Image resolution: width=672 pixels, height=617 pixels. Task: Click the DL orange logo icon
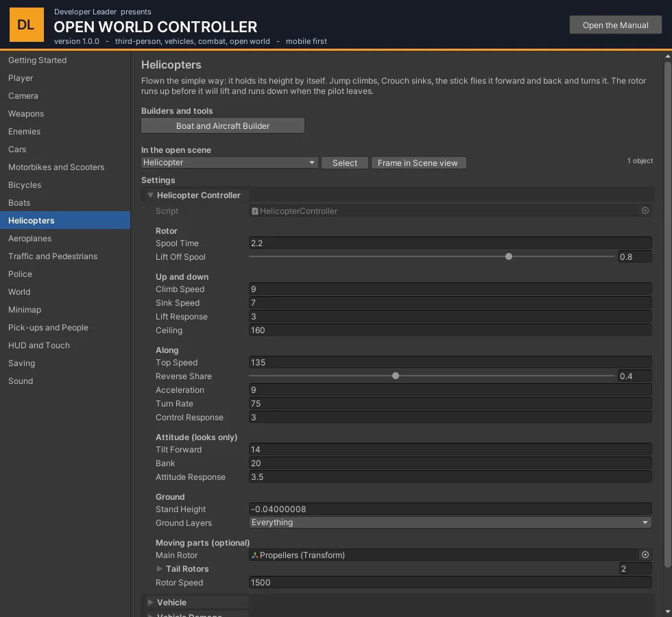coord(27,25)
